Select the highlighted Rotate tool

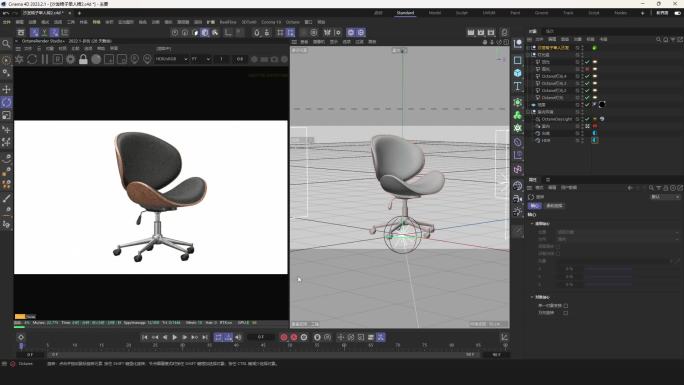pos(6,102)
